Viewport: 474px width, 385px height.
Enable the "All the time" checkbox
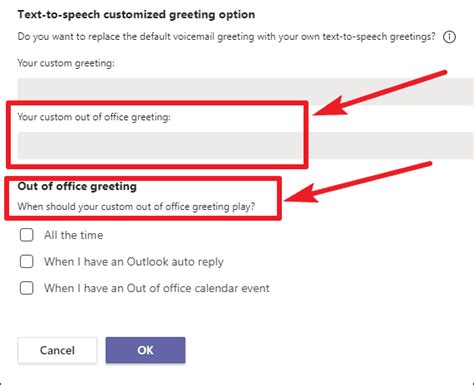pos(26,235)
